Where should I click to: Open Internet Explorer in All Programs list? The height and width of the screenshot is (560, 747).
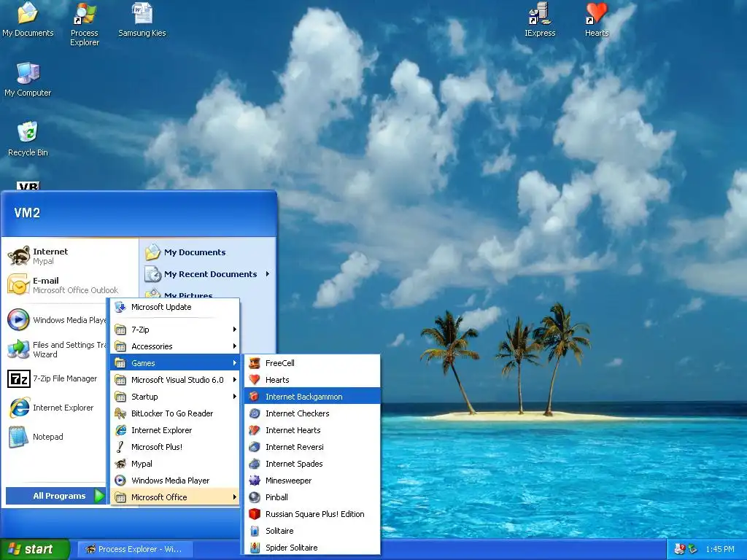[x=175, y=430]
